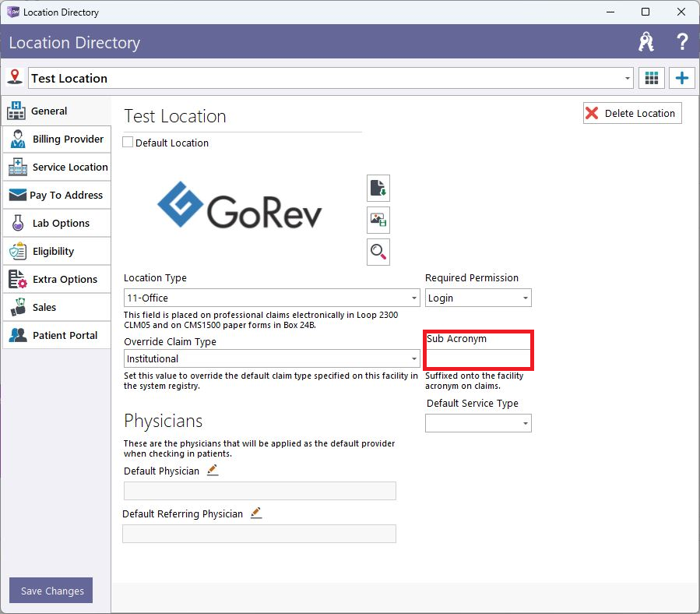Click the red map pin location icon
This screenshot has height=614, width=700.
pyautogui.click(x=15, y=77)
